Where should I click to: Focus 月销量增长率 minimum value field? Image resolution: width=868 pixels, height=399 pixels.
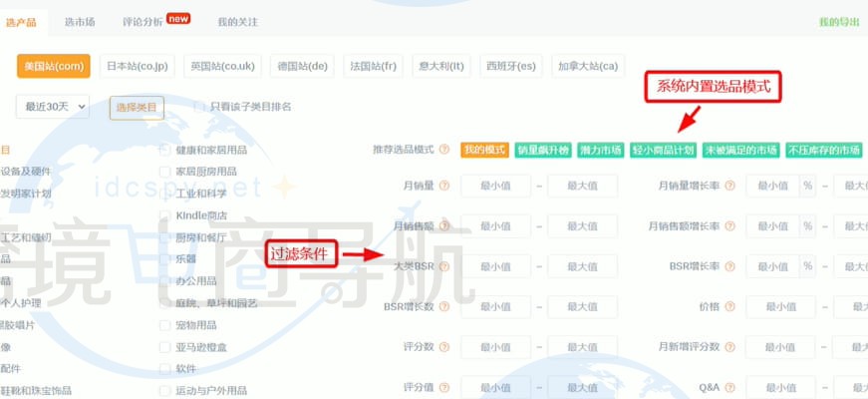(773, 186)
